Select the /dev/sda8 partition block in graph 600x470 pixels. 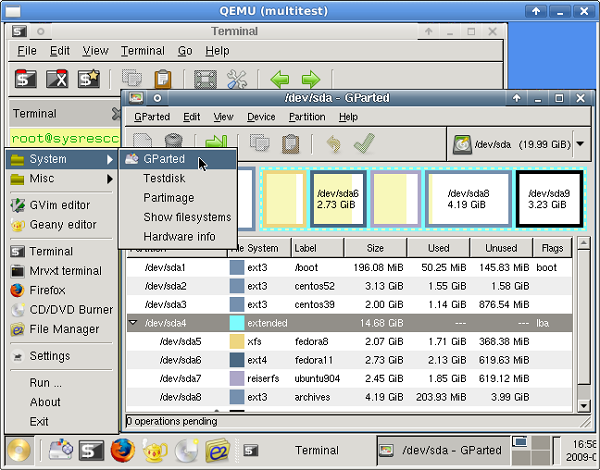click(468, 199)
